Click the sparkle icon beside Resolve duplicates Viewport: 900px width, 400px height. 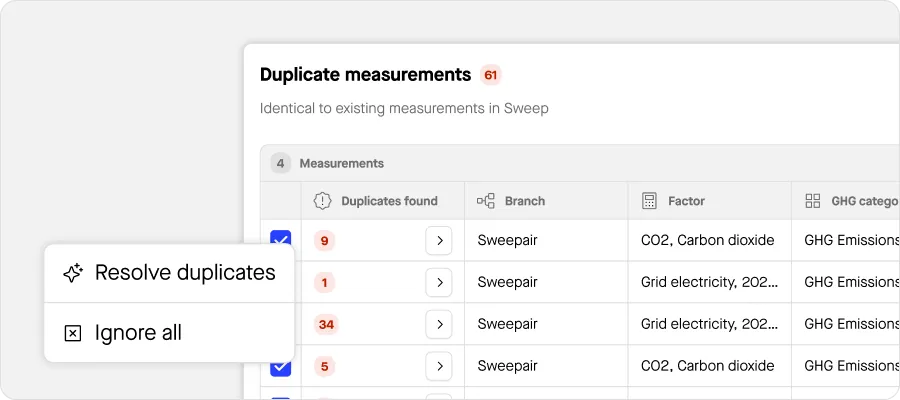72,273
